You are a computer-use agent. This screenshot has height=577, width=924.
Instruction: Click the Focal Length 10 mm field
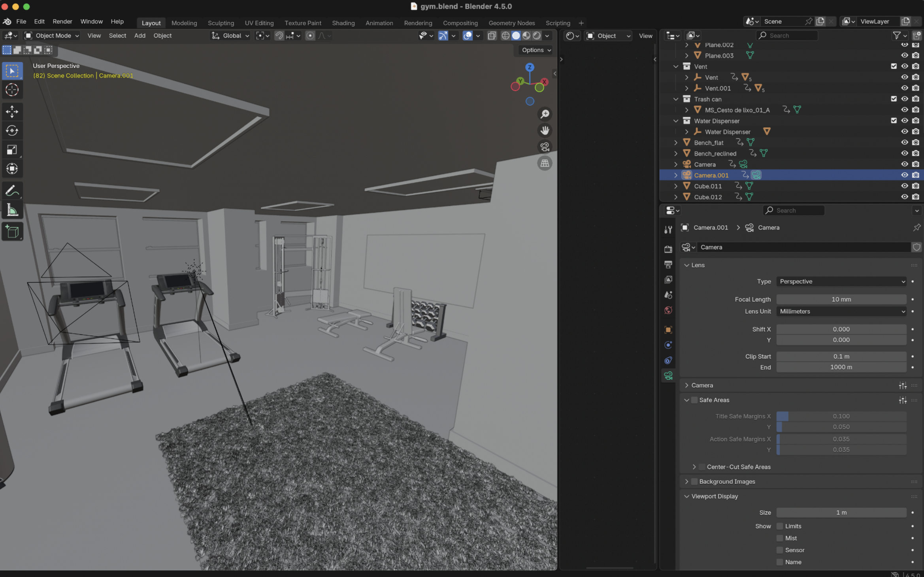841,300
